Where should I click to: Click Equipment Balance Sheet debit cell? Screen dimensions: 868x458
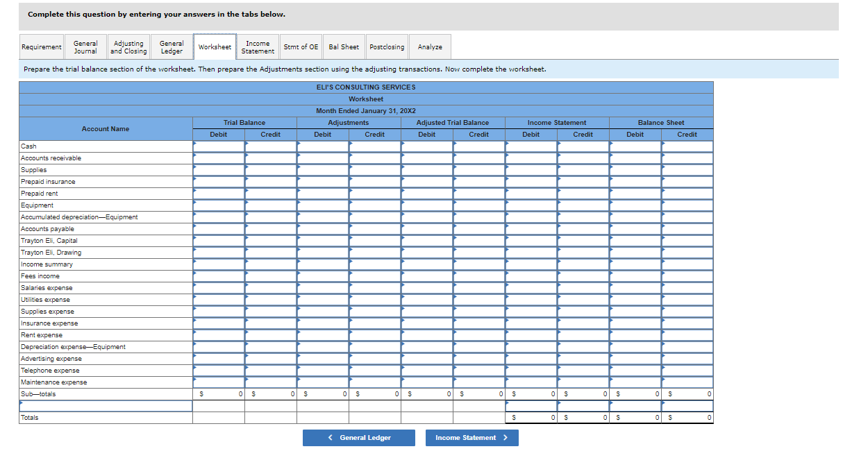coord(635,205)
